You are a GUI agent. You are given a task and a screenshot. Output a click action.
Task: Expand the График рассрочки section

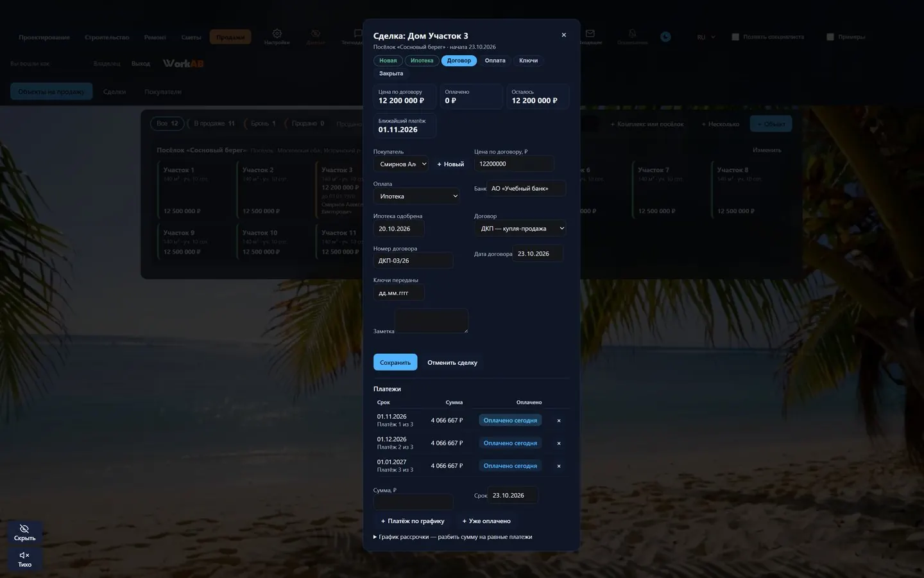[453, 537]
